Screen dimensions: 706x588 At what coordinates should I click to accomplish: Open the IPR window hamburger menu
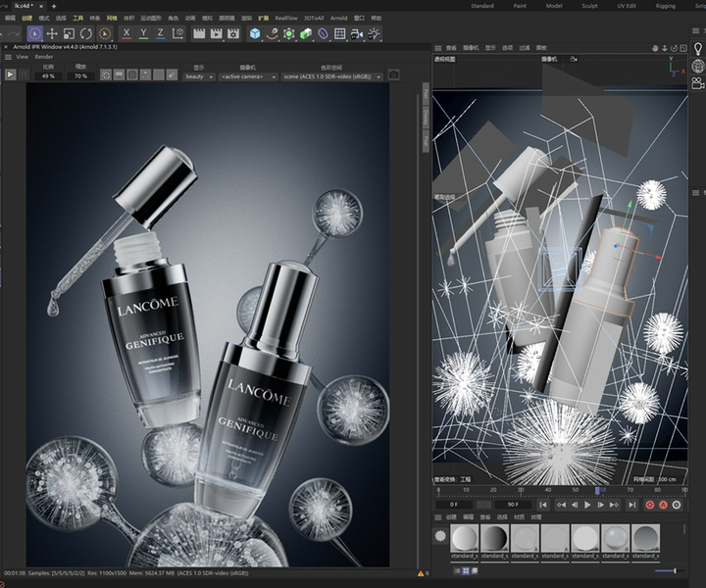[8, 57]
